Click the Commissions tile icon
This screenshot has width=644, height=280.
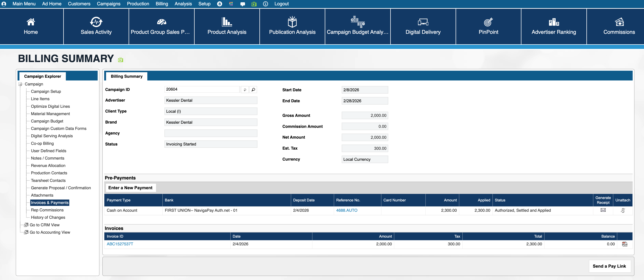pos(619,22)
